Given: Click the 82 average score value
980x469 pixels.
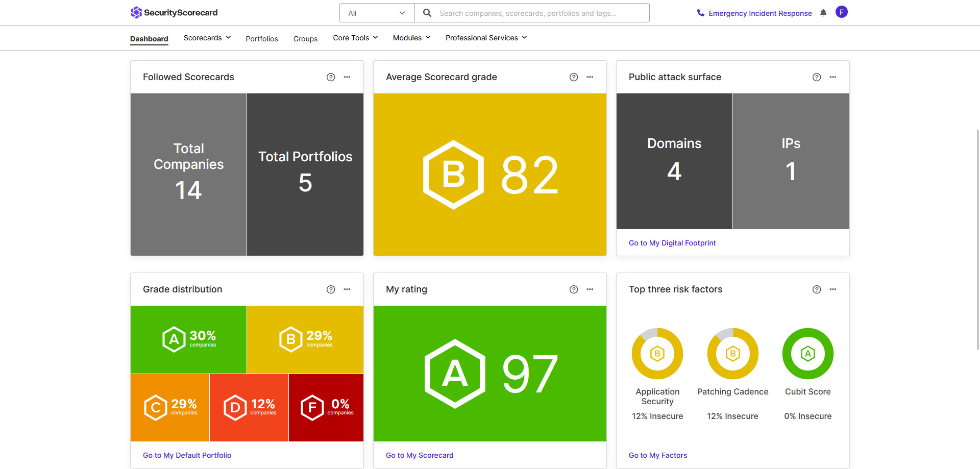Looking at the screenshot, I should 529,175.
